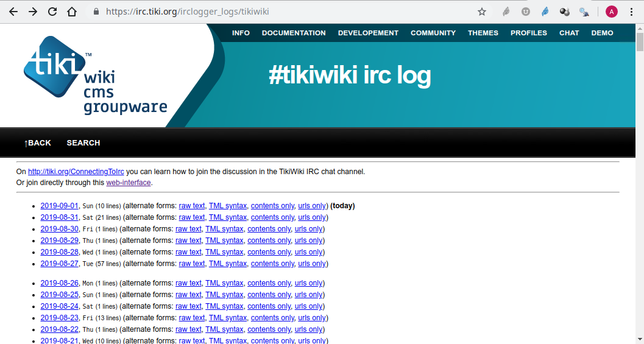Open contents only for 2019-08-29

[269, 240]
